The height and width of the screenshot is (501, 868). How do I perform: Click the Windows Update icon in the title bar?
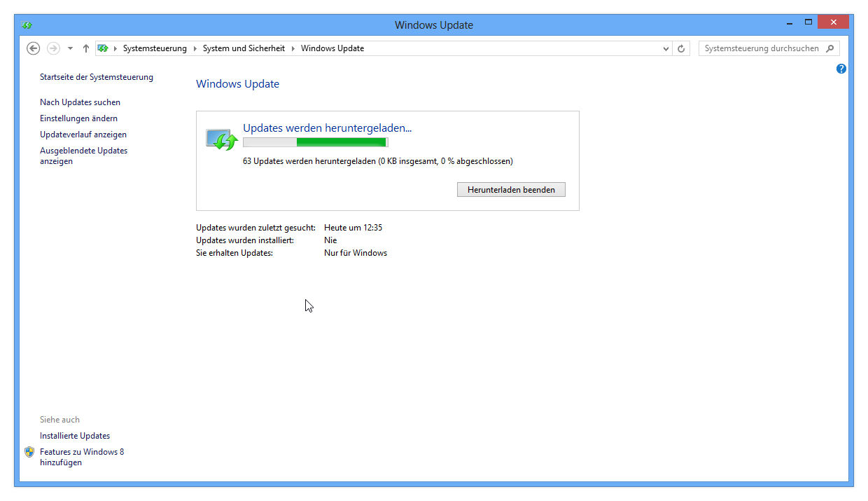(27, 25)
